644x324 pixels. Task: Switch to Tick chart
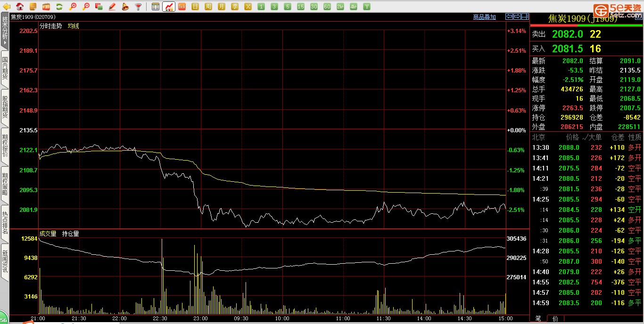pos(182,7)
